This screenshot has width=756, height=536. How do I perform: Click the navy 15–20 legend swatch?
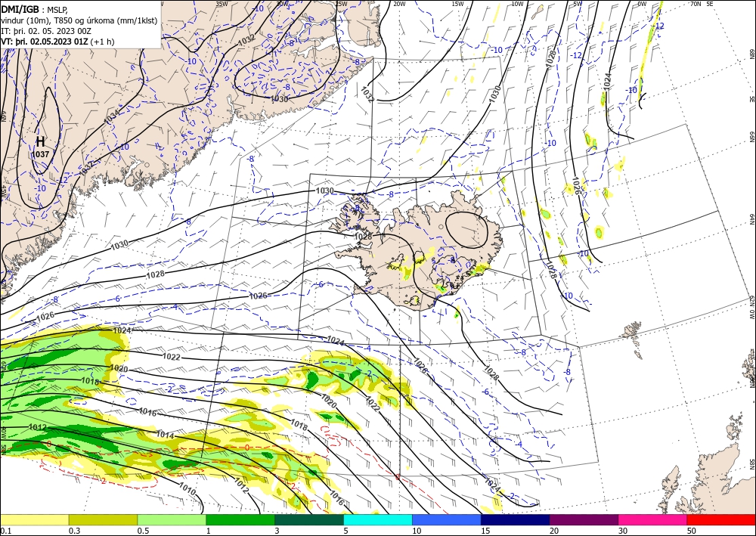(x=516, y=519)
